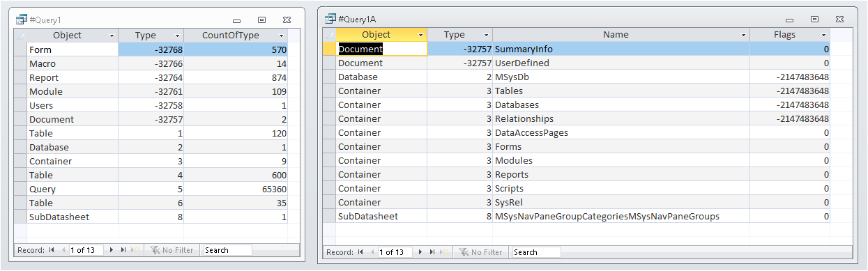Go to previous record in #Query1 window
Viewport: 868px width, 271px height.
(63, 250)
